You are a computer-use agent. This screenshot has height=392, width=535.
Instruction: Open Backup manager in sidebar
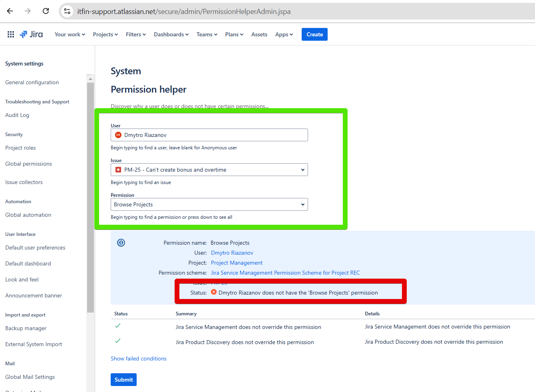26,328
